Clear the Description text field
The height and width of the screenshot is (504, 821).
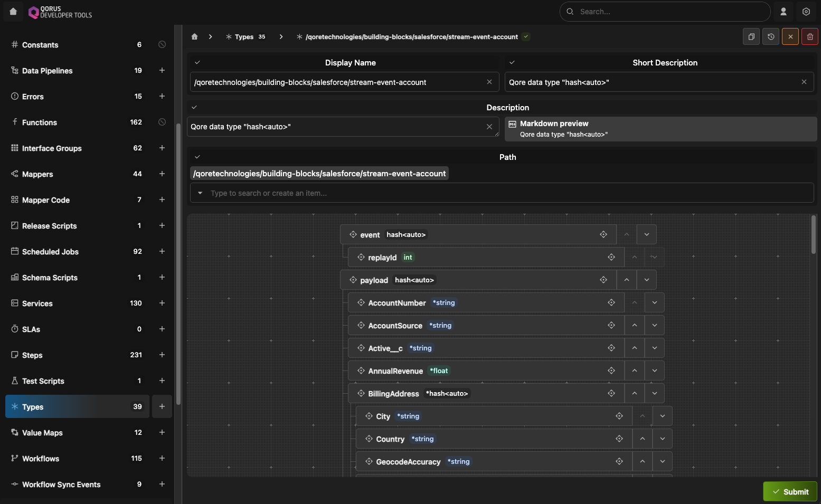(489, 127)
